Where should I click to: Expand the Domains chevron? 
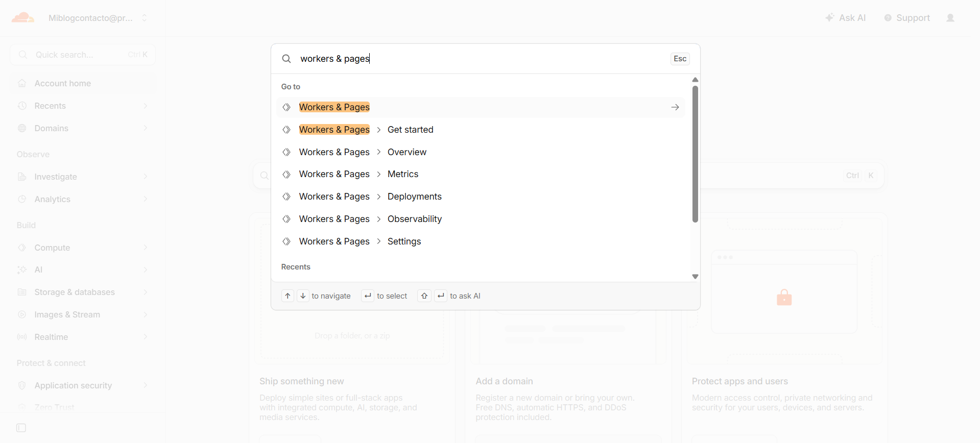146,128
